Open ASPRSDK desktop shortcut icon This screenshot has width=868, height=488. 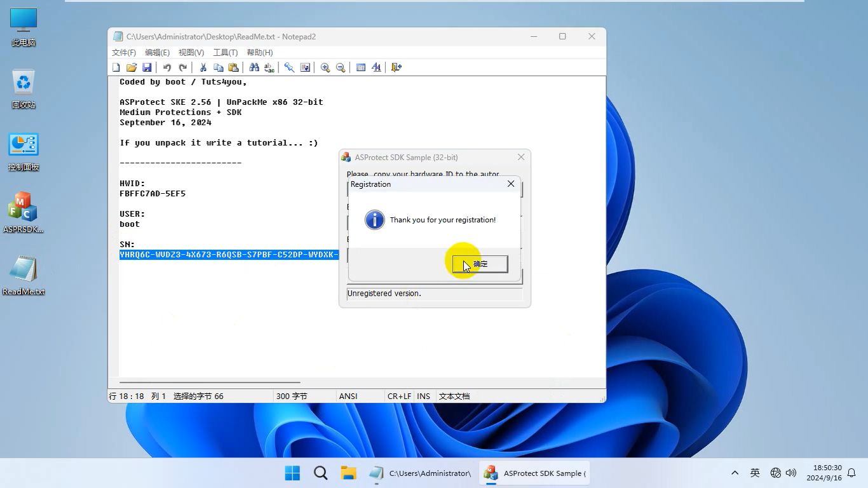(x=24, y=213)
